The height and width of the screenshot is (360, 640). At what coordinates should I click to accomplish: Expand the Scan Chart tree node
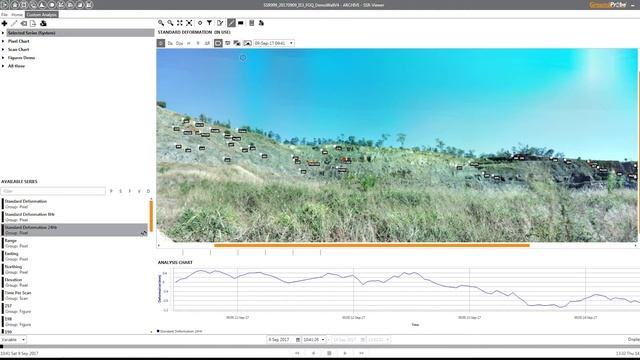(3, 49)
